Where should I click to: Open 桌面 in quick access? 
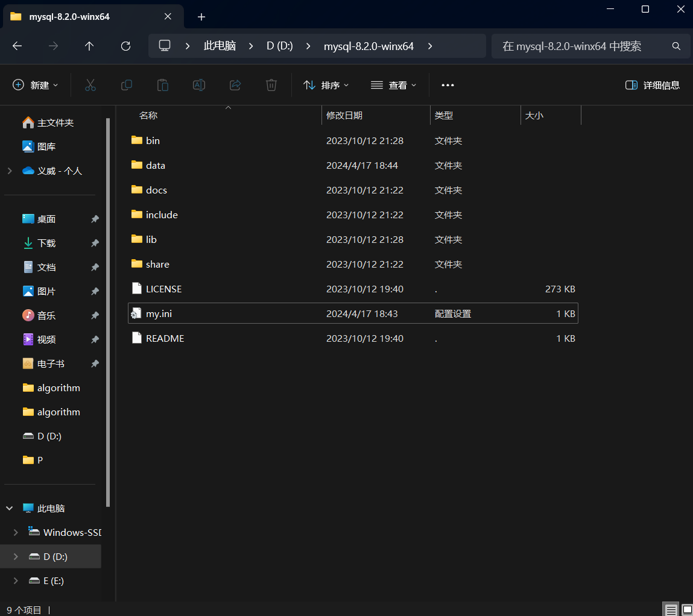39,219
